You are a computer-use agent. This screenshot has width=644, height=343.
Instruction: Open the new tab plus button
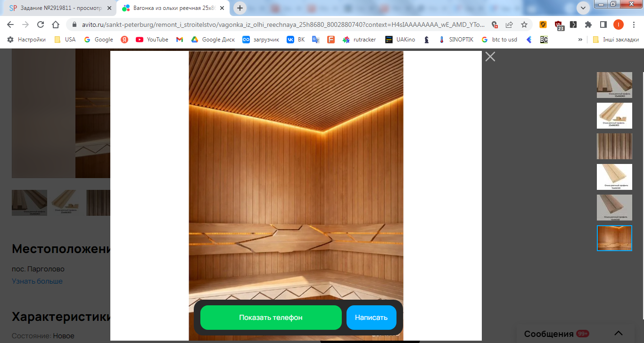(x=240, y=8)
